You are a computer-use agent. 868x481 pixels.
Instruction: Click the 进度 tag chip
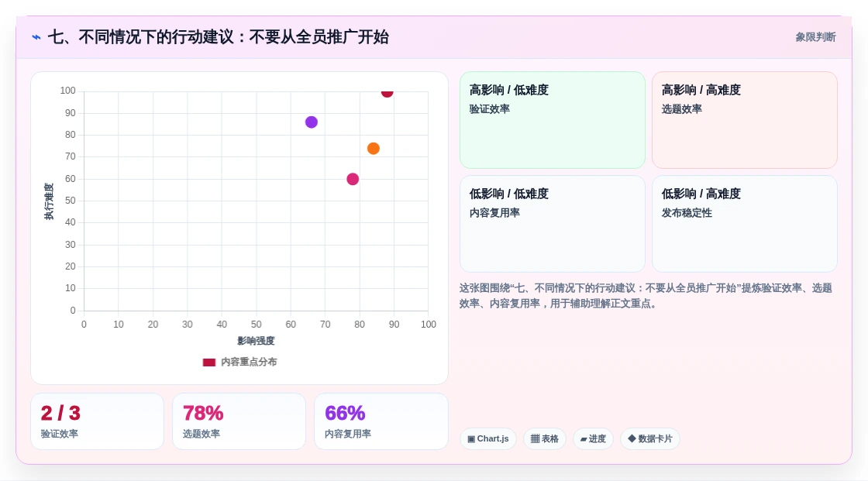pyautogui.click(x=593, y=439)
